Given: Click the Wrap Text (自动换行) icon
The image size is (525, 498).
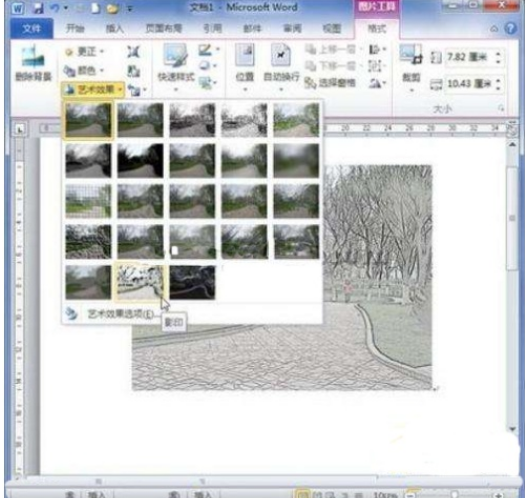Looking at the screenshot, I should (281, 55).
